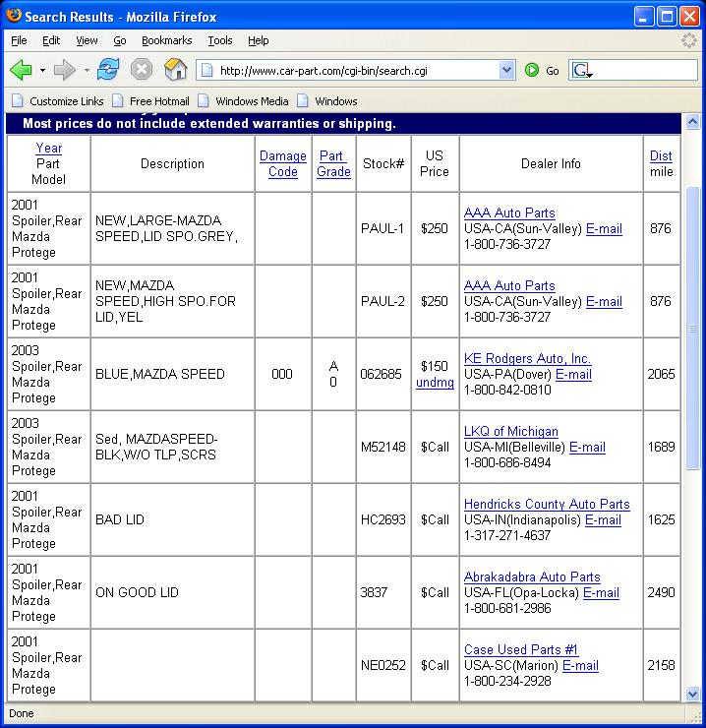Open the address bar URL dropdown
Viewport: 706px width, 728px height.
pos(506,70)
